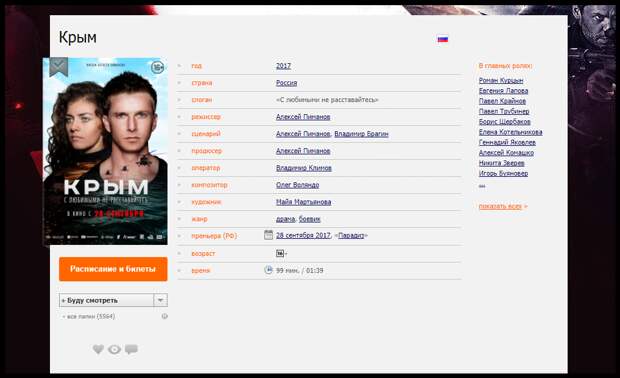The width and height of the screenshot is (620, 378).
Task: Click the info icon next to все папки
Action: 164,316
